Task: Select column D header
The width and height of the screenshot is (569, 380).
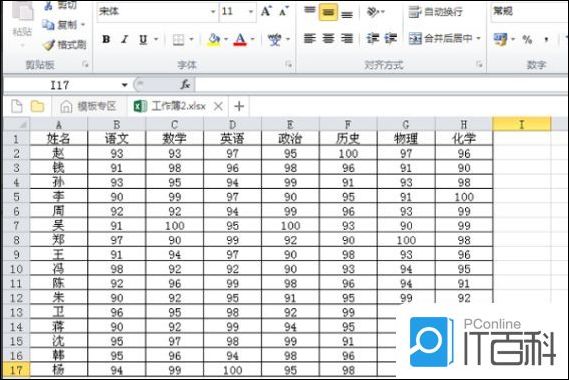Action: [x=232, y=124]
